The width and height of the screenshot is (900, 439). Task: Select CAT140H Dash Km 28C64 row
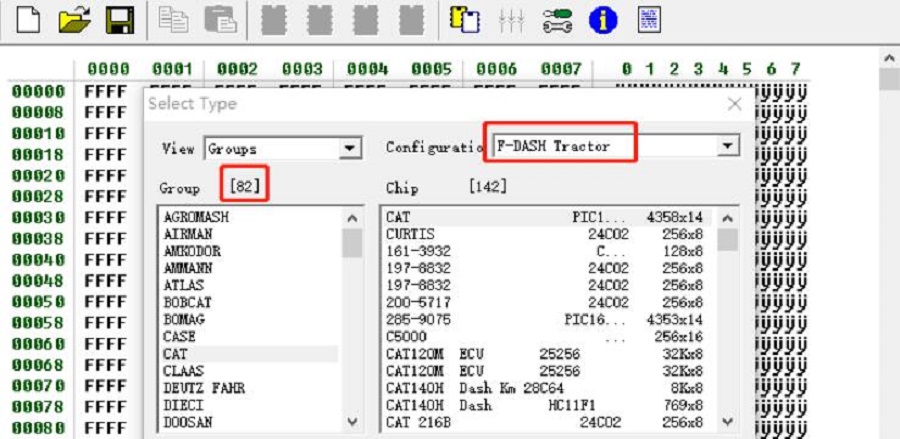tap(548, 388)
